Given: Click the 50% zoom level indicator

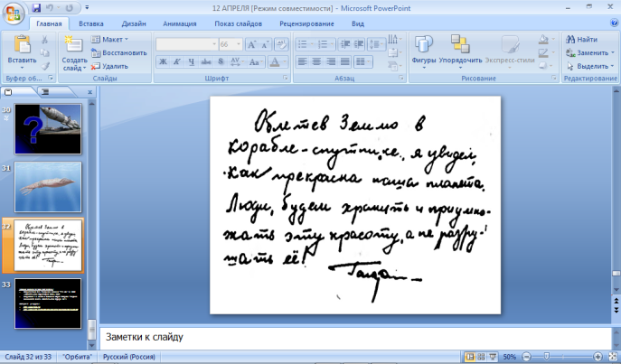Looking at the screenshot, I should 509,357.
